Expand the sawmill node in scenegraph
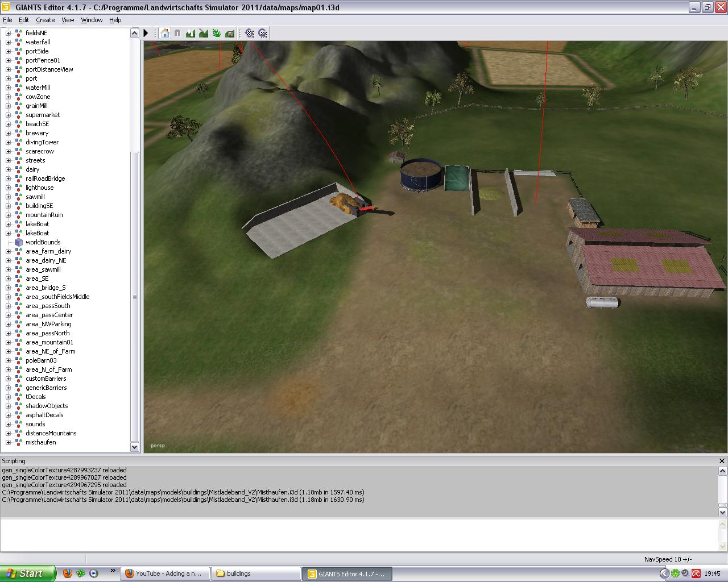728x582 pixels. pyautogui.click(x=8, y=197)
